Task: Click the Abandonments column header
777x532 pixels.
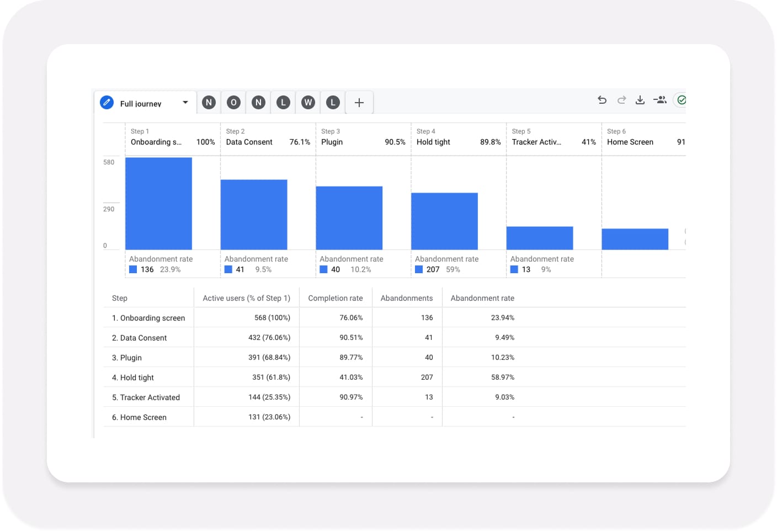Action: click(x=406, y=298)
